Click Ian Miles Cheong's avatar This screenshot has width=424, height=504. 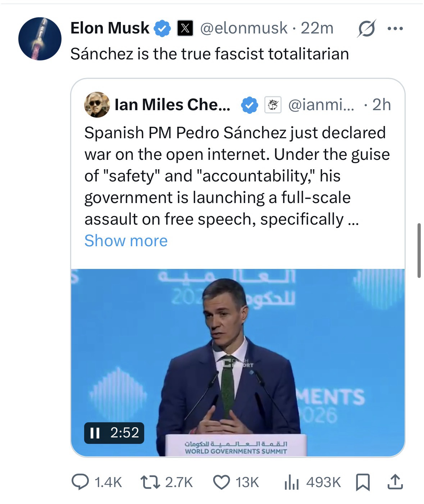tap(97, 105)
